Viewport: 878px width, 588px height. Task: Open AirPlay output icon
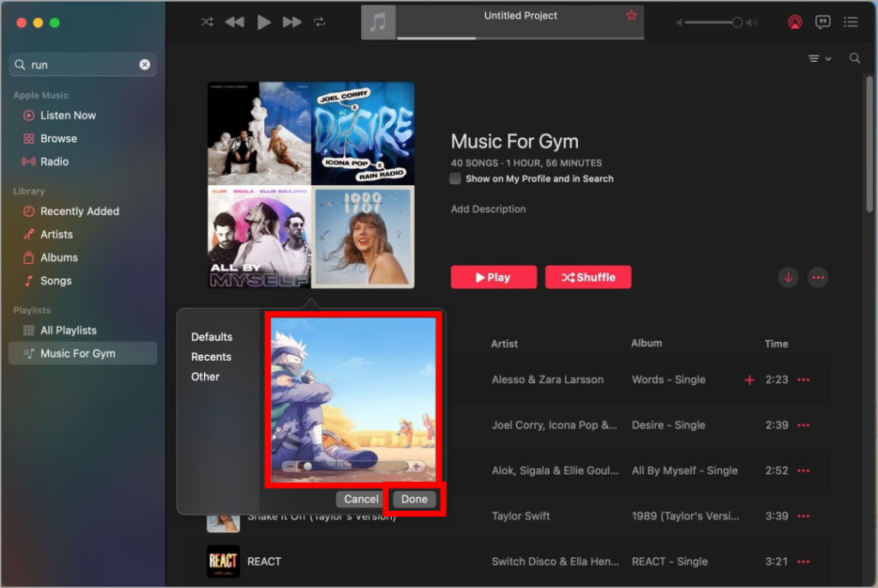point(795,22)
